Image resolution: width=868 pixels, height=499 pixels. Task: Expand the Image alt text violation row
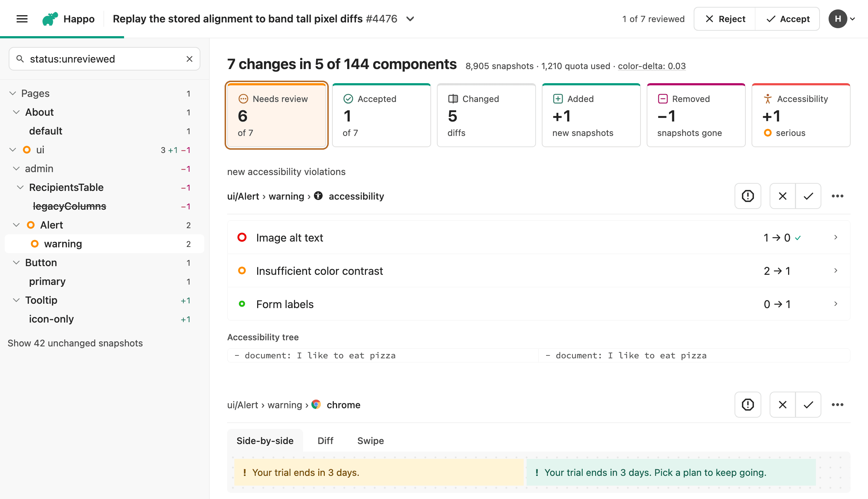(539, 238)
